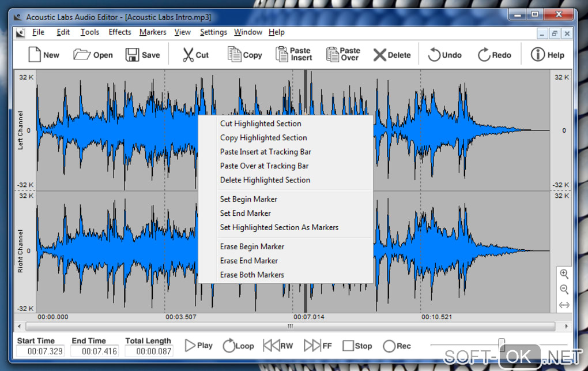Click the Left Channel label
Screen dimensions: 588x371
(20, 130)
